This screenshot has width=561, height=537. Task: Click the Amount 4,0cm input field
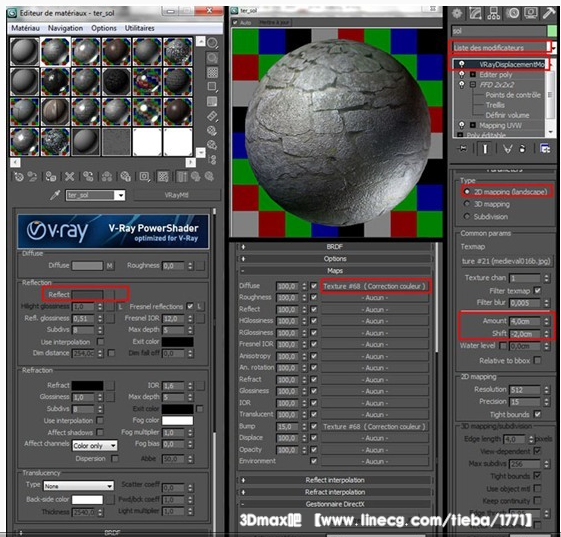tap(525, 321)
